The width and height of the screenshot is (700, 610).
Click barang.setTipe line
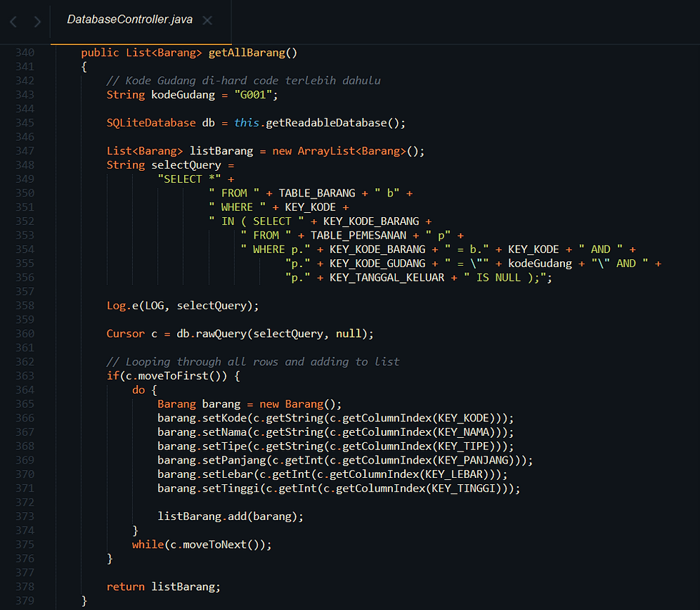(x=336, y=446)
